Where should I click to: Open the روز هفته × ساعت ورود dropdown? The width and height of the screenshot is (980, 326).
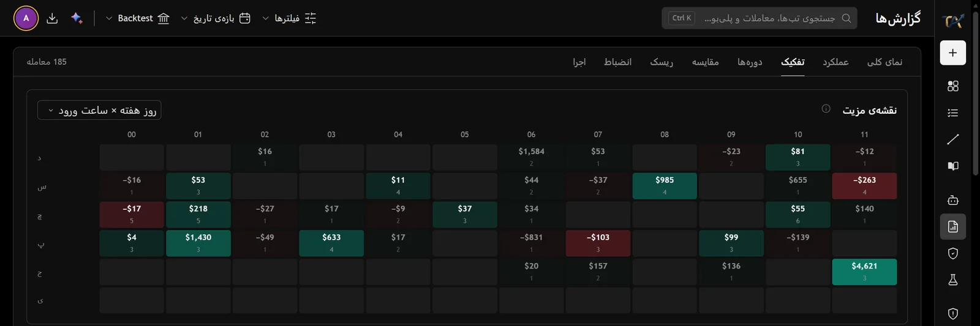99,110
